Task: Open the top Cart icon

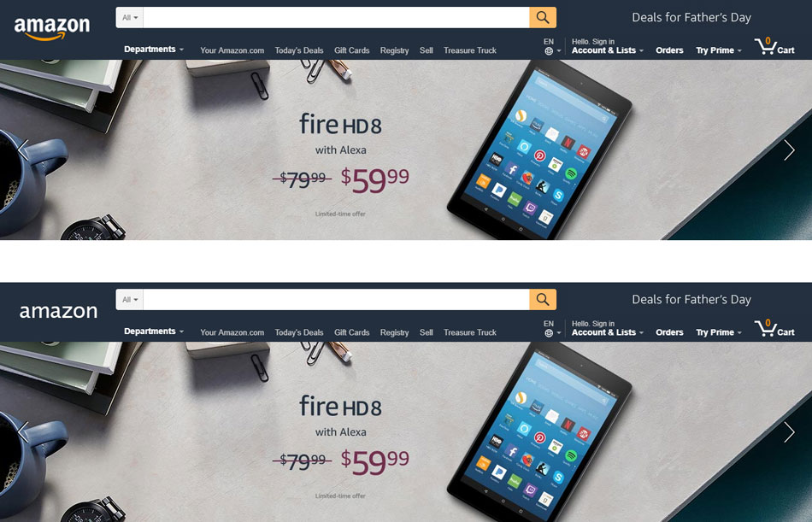Action: point(774,46)
